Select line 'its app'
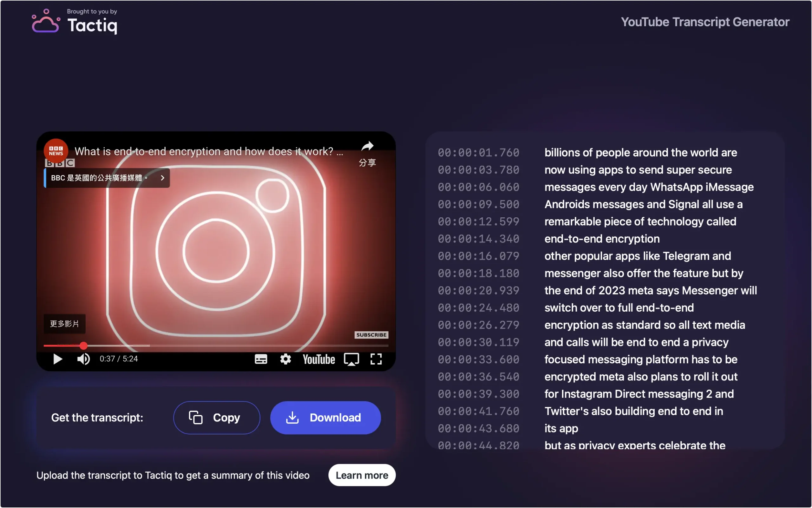 (561, 428)
